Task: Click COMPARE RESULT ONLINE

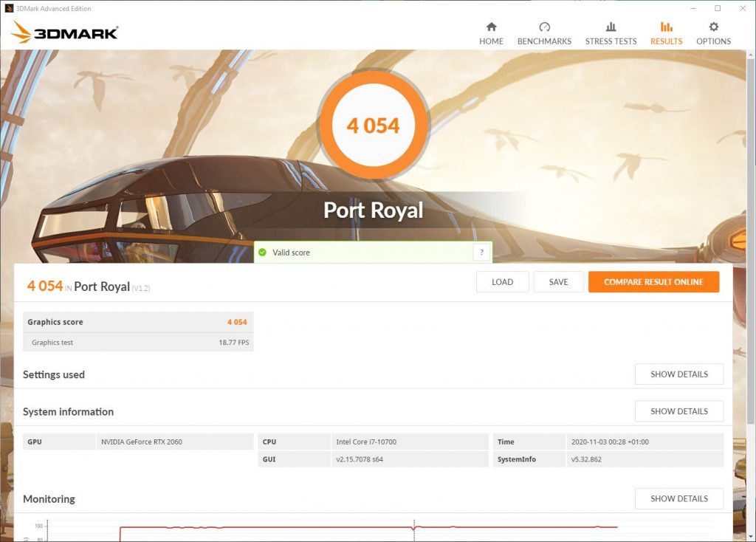Action: 654,282
